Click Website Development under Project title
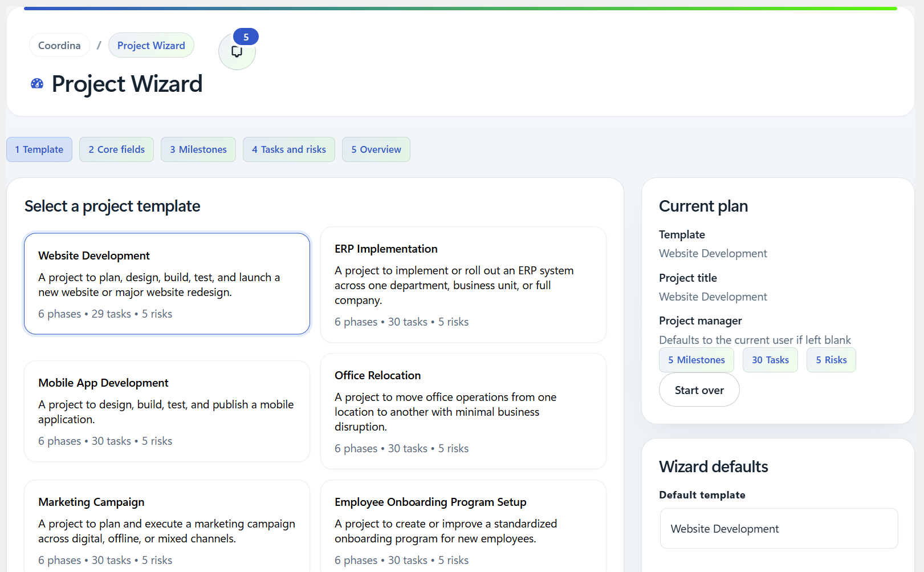The image size is (924, 572). (x=713, y=297)
